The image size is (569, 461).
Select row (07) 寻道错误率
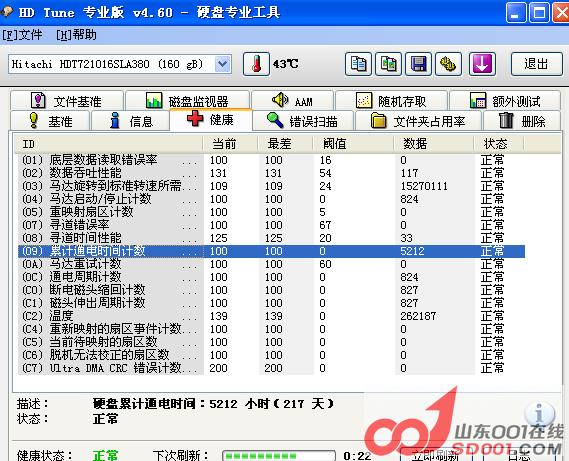[271, 225]
